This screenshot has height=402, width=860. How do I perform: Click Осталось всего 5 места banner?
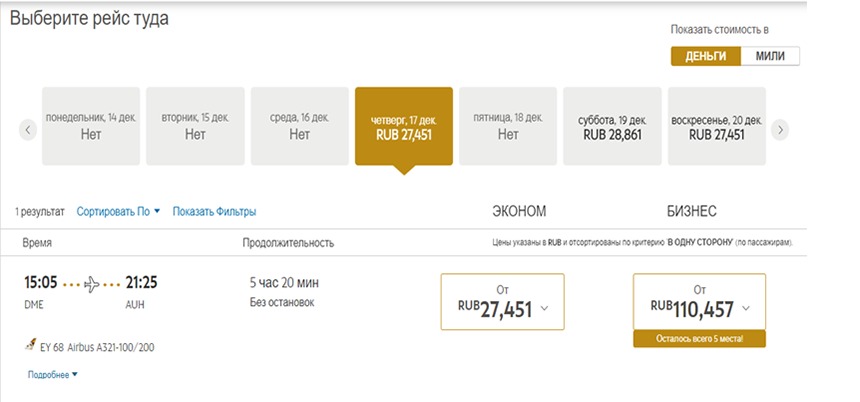pyautogui.click(x=699, y=339)
